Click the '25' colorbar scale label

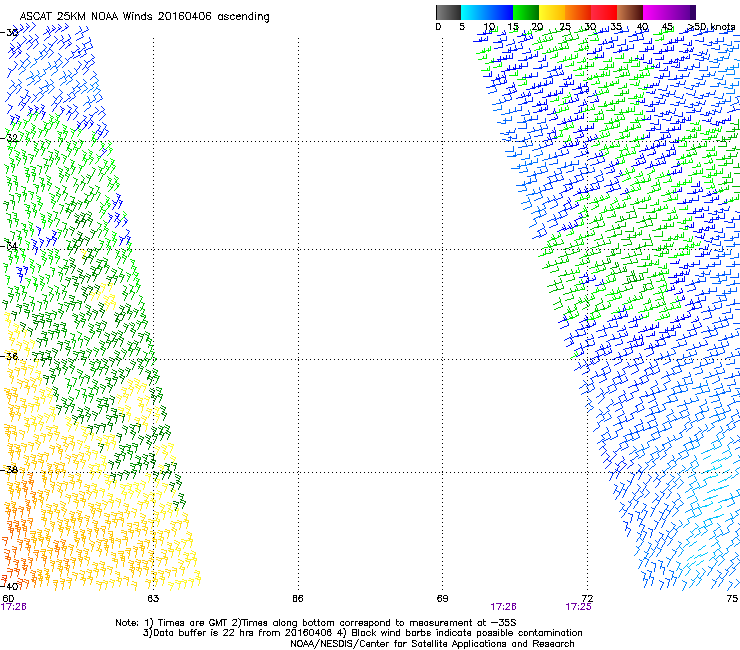(564, 27)
